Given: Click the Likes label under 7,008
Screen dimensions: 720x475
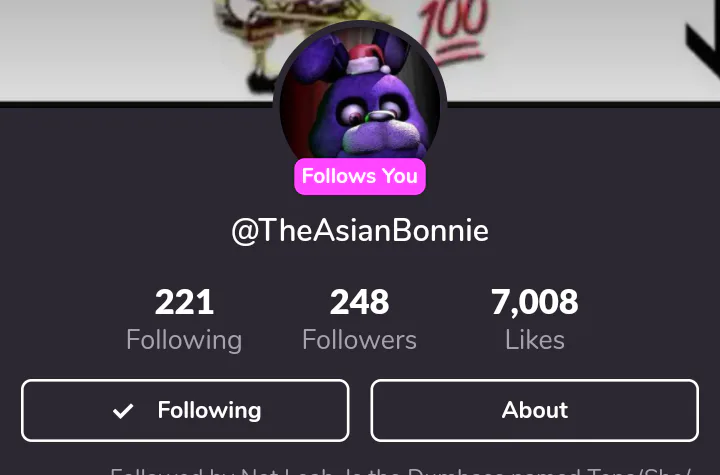Looking at the screenshot, I should [x=535, y=340].
